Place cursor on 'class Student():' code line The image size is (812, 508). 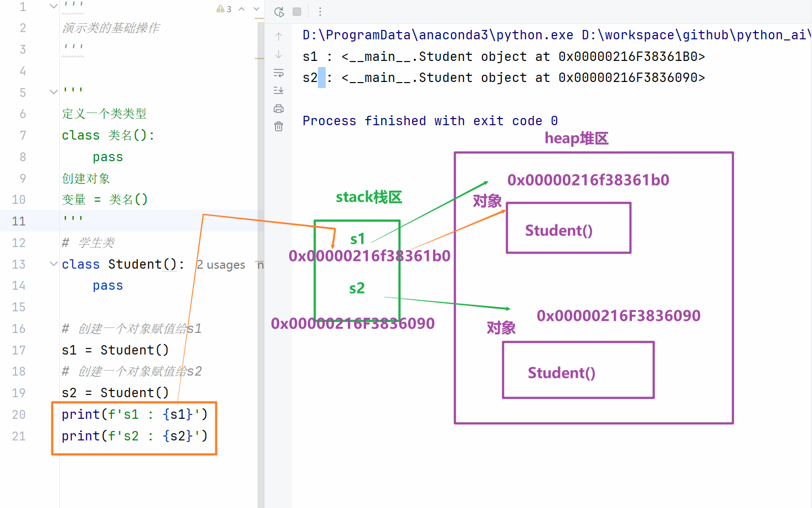122,264
